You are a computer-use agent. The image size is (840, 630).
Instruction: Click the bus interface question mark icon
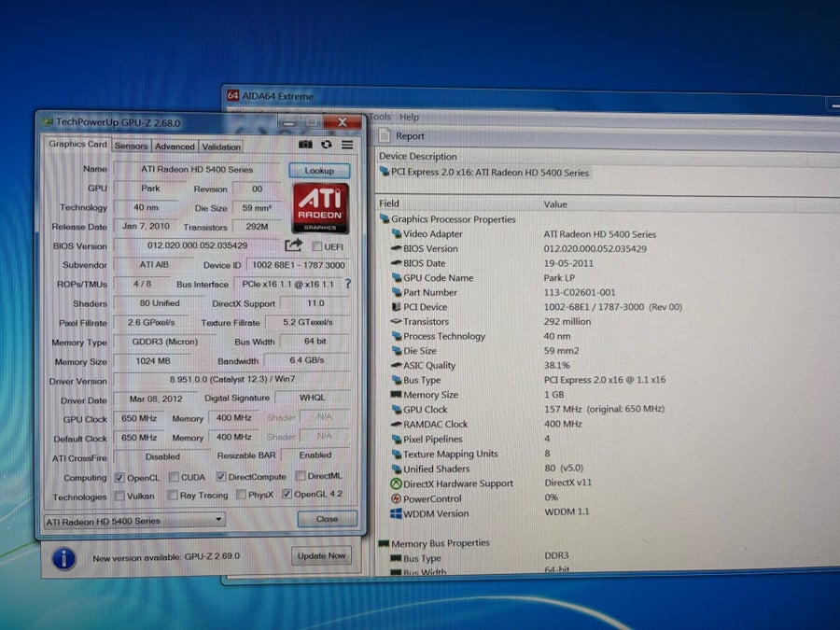coord(348,284)
